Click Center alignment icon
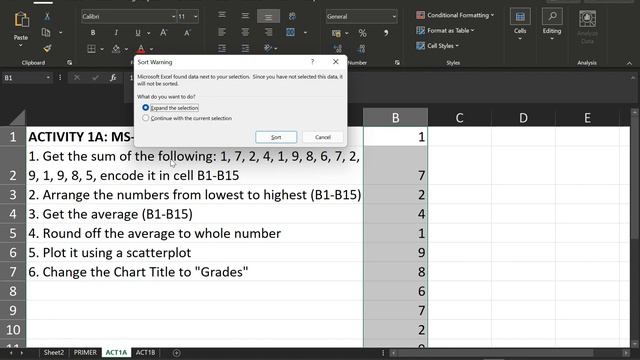 [x=245, y=32]
